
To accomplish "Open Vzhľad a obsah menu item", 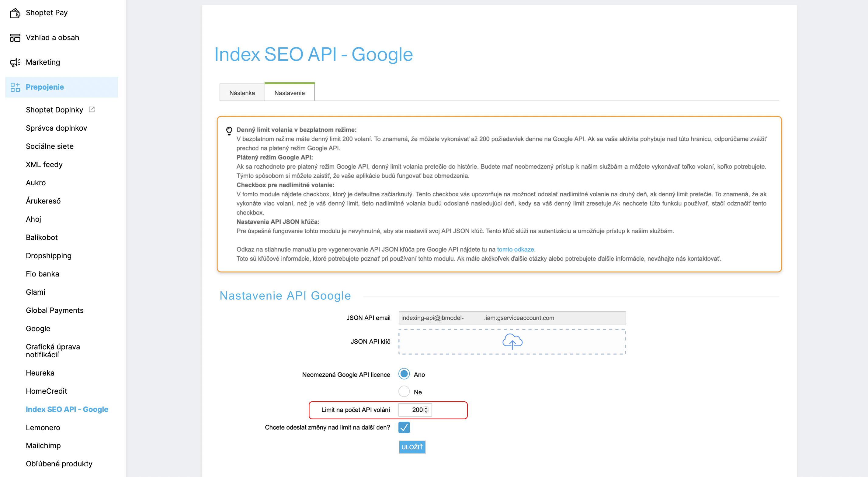I will click(x=52, y=37).
